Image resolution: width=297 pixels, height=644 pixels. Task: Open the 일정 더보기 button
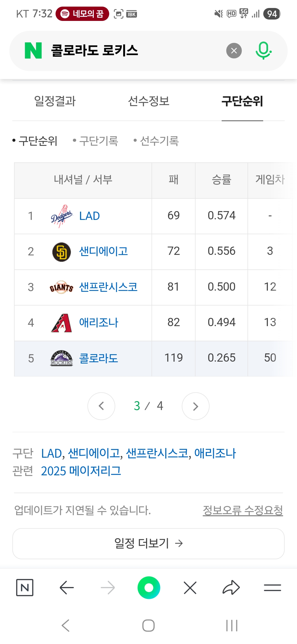[148, 544]
